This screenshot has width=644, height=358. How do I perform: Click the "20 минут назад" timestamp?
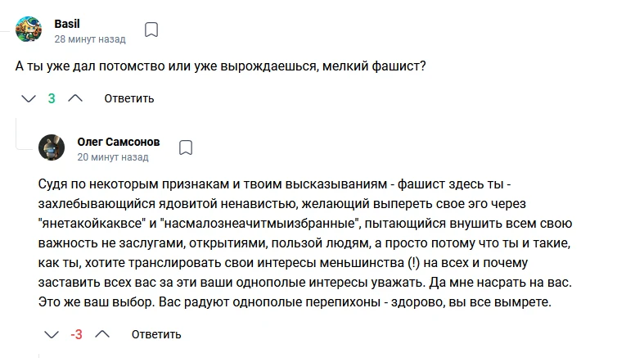(113, 156)
